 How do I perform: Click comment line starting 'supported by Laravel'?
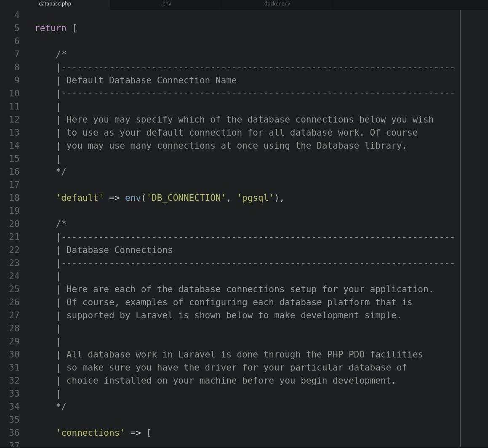[233, 315]
